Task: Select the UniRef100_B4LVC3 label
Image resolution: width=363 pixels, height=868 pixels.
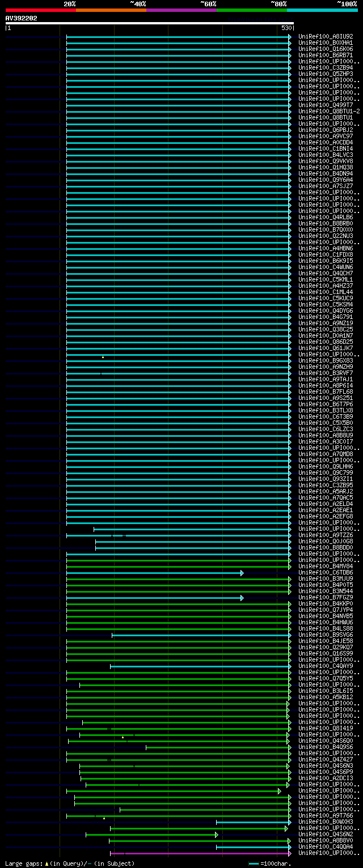Action: coord(326,155)
